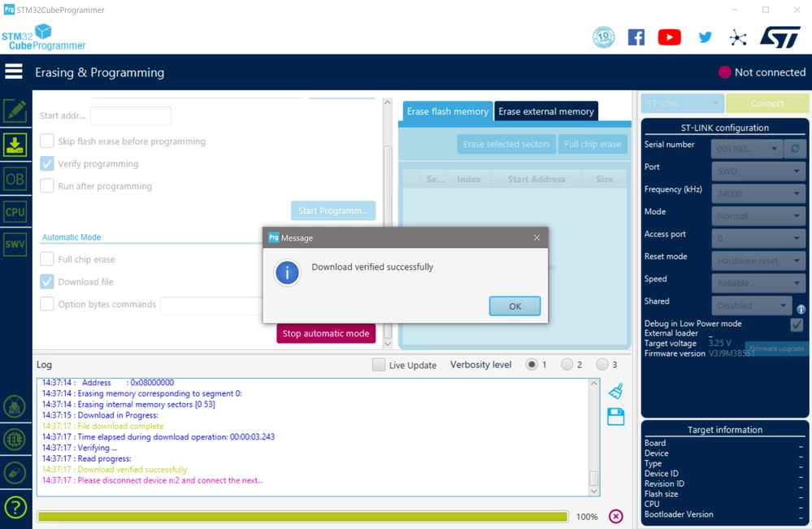Open the Mode Normal dropdown
Image resolution: width=812 pixels, height=529 pixels.
pos(758,216)
